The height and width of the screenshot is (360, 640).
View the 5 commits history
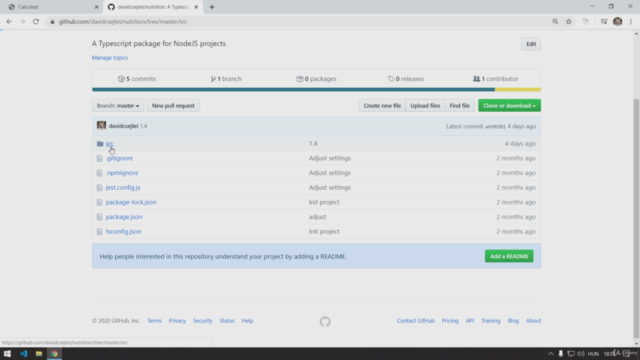[137, 79]
